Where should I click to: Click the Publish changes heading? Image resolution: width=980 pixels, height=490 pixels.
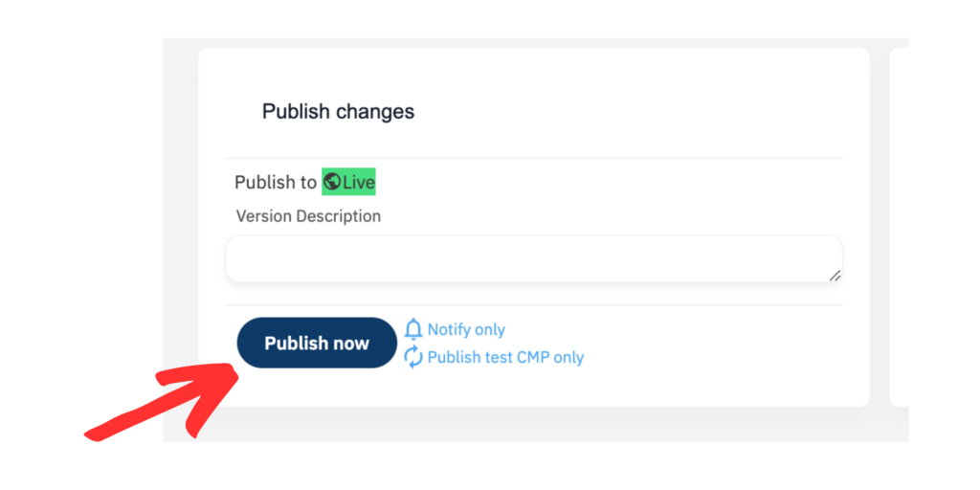coord(338,111)
